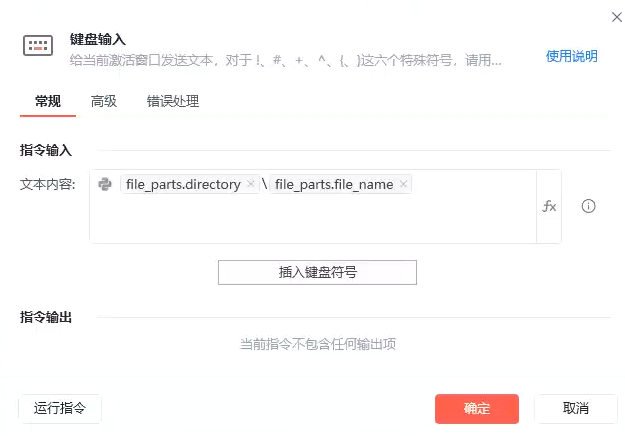Click the keyboard input command icon
The height and width of the screenshot is (436, 625).
(37, 46)
